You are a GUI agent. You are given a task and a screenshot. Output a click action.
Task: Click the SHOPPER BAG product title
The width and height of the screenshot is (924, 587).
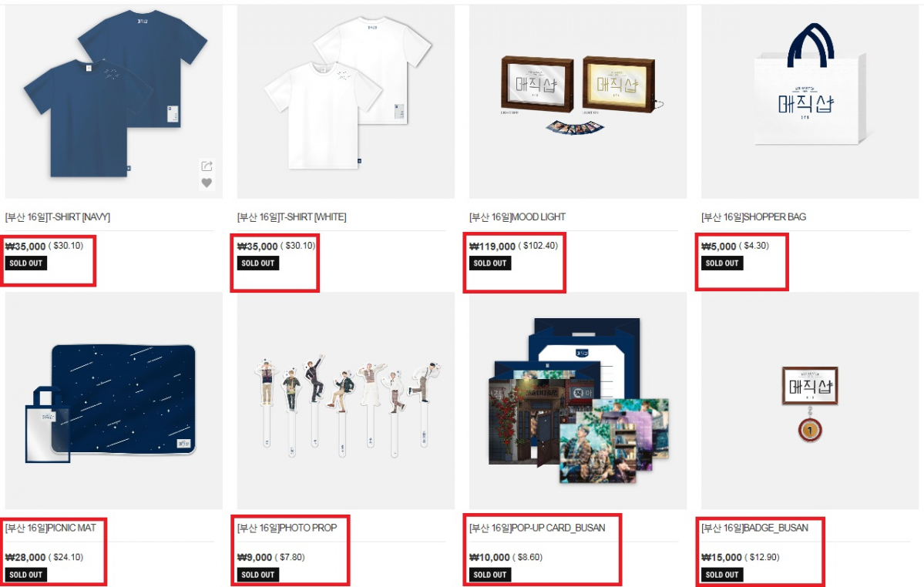(754, 217)
